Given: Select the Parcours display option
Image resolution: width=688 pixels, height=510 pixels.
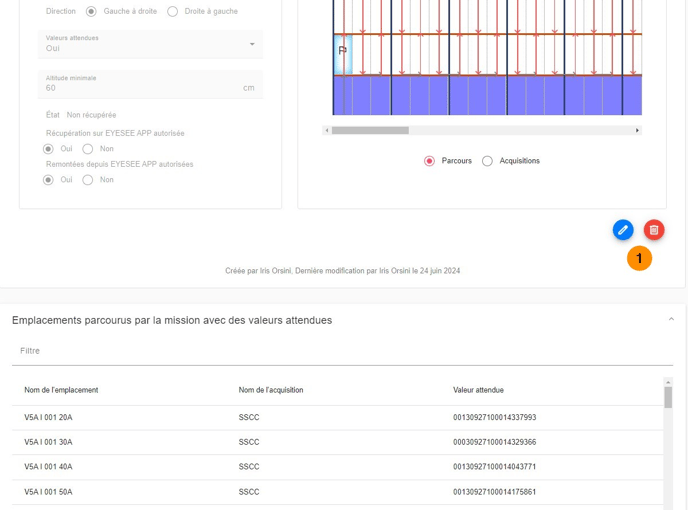Looking at the screenshot, I should pyautogui.click(x=430, y=161).
